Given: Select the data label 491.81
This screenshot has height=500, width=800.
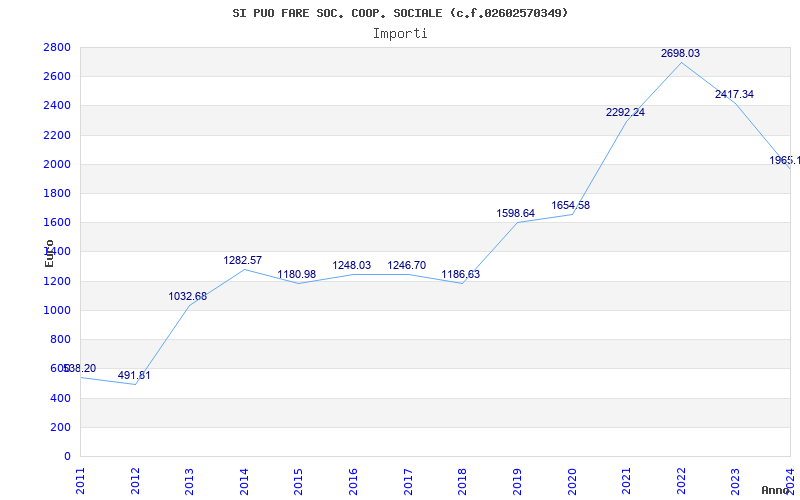Looking at the screenshot, I should click(134, 376).
